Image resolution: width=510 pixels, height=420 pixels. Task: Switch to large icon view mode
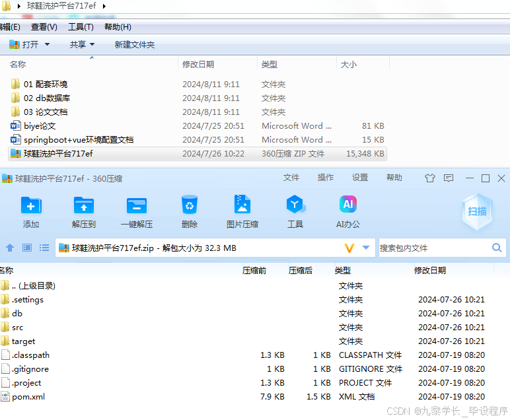[27, 248]
